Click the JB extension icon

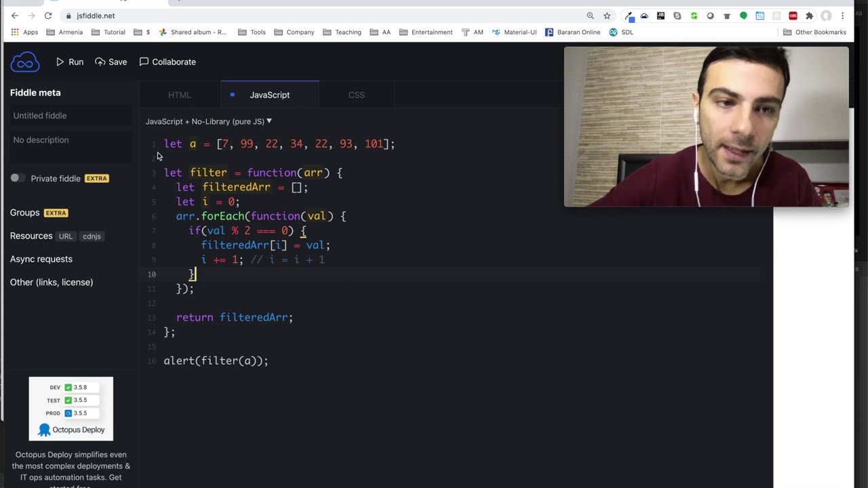coord(661,16)
